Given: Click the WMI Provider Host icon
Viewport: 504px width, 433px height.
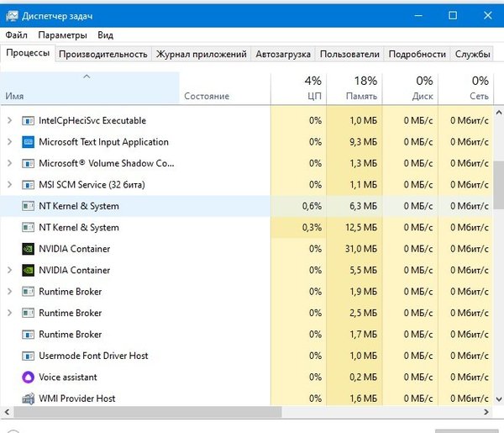Looking at the screenshot, I should click(26, 399).
